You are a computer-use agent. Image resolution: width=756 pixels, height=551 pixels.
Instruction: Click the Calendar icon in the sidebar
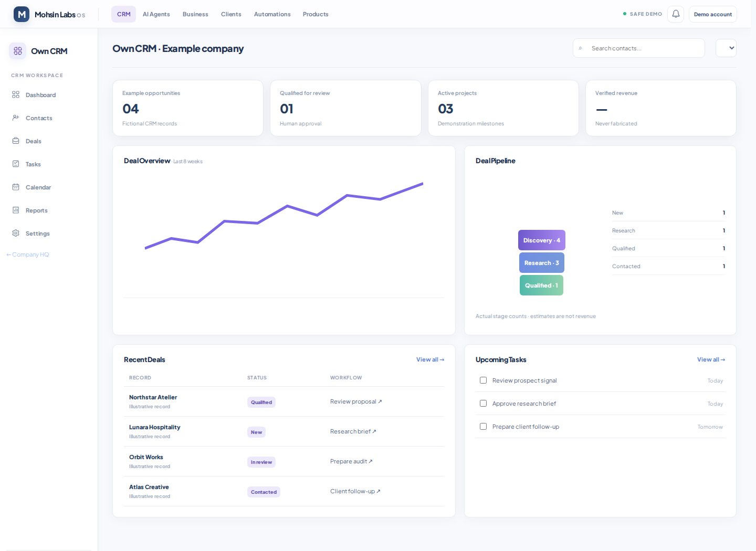(16, 187)
